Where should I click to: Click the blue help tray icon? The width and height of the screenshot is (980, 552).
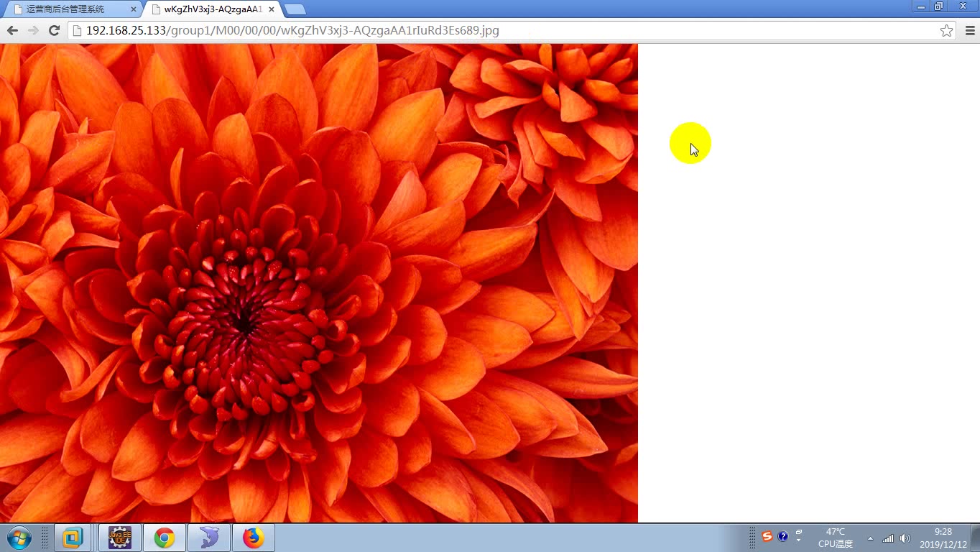pos(783,536)
